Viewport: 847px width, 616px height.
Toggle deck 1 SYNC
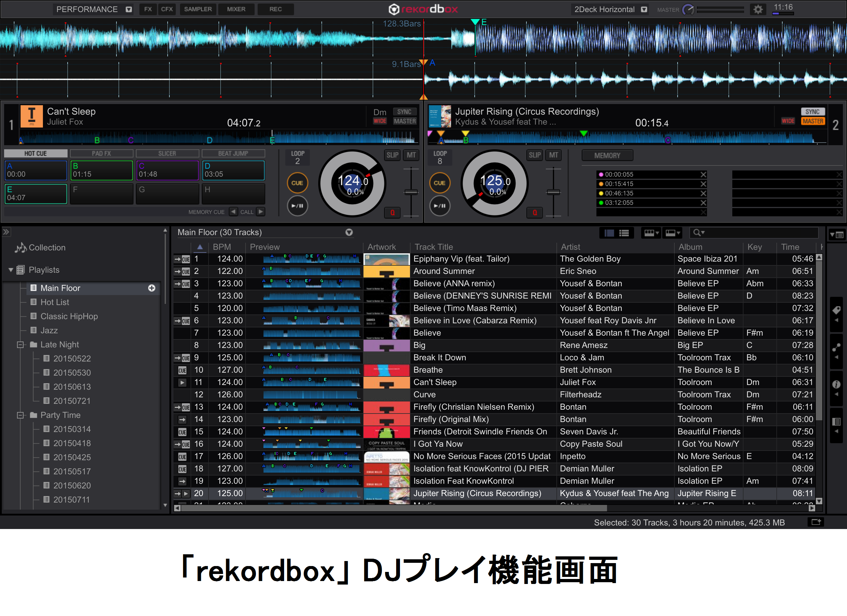pyautogui.click(x=404, y=112)
